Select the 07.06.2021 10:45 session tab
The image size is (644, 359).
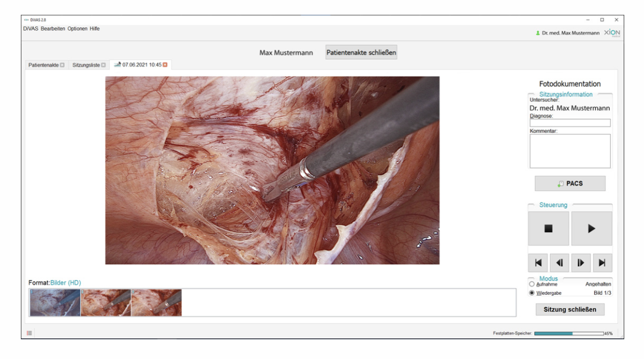tap(141, 65)
